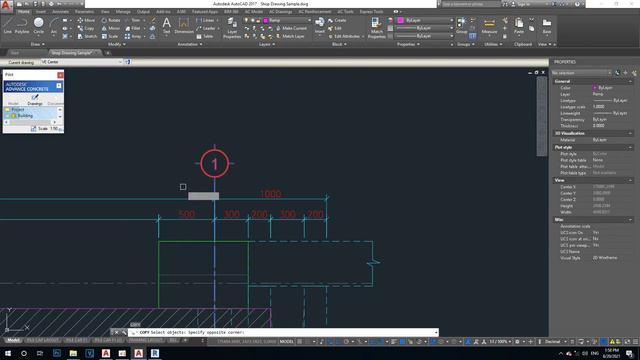The width and height of the screenshot is (640, 360).
Task: Switch to the Model layout tab
Action: [x=13, y=340]
